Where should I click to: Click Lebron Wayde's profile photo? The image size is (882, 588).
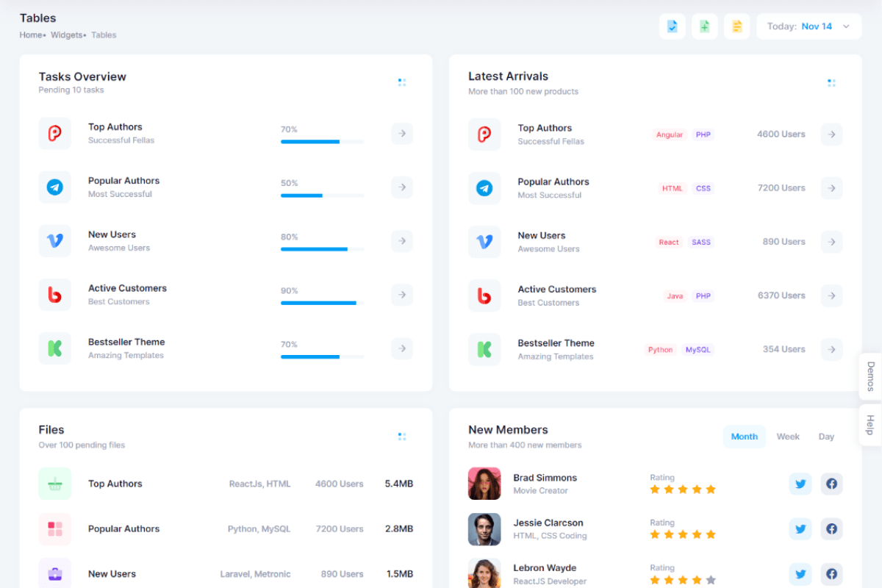[484, 573]
